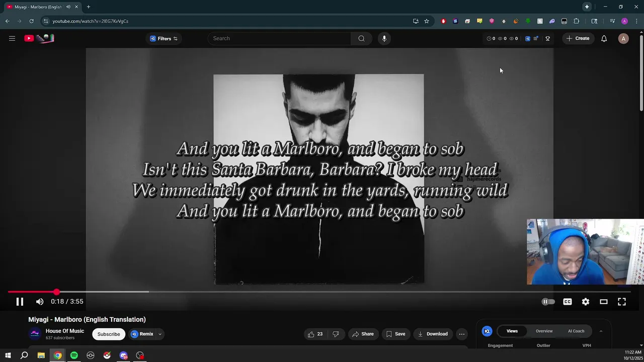
Task: Click House Of Music channel avatar
Action: tap(35, 334)
